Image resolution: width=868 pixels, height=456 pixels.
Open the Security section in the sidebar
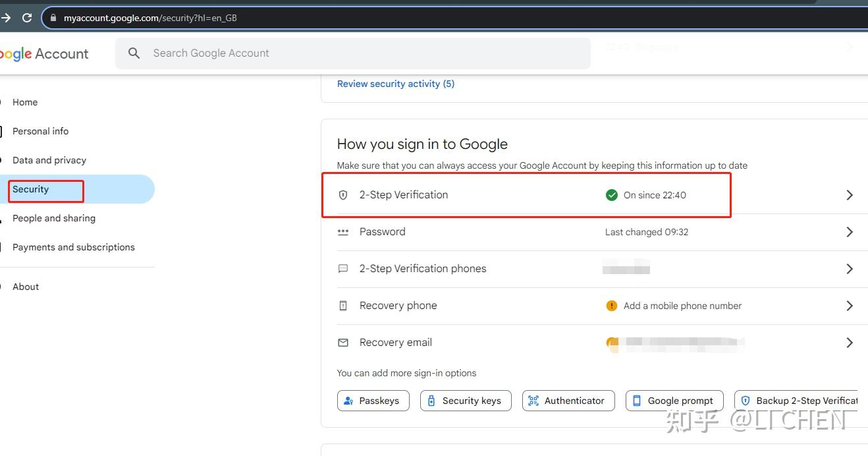(30, 189)
